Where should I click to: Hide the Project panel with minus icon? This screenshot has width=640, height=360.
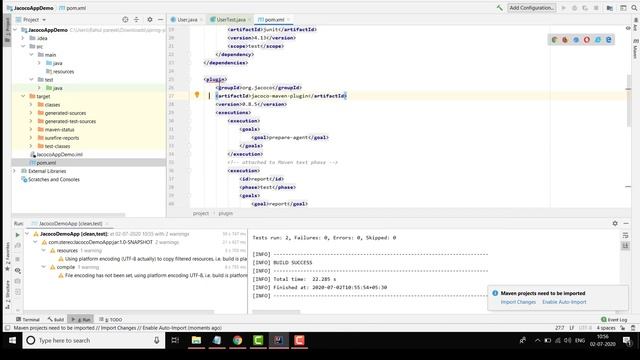click(160, 20)
